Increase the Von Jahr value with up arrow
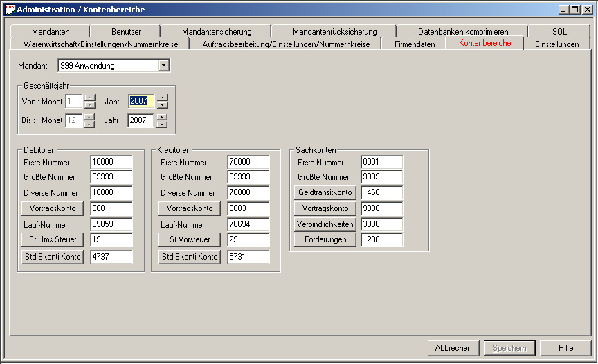The width and height of the screenshot is (598, 364). [x=162, y=98]
